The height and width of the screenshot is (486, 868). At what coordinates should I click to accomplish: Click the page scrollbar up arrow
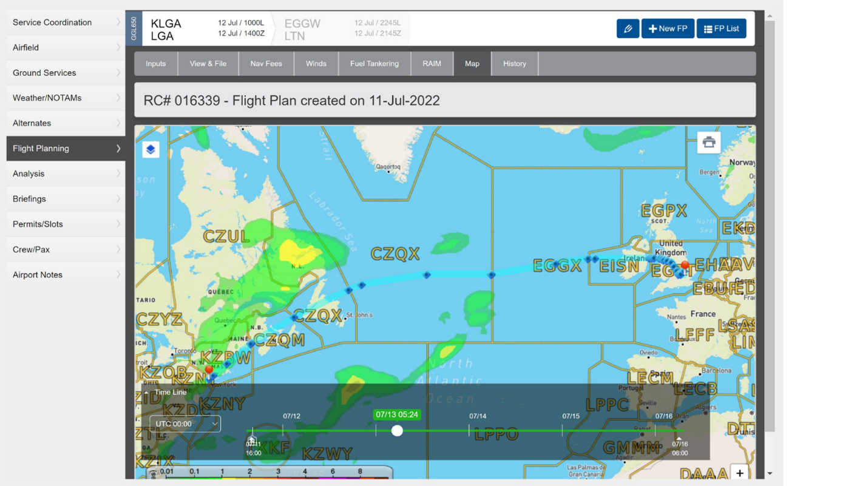point(770,16)
